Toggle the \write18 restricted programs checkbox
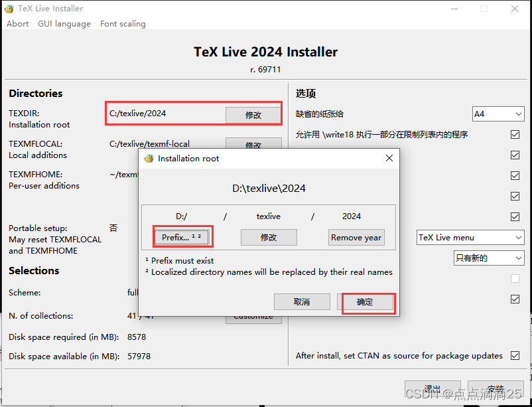The width and height of the screenshot is (532, 407). click(515, 135)
